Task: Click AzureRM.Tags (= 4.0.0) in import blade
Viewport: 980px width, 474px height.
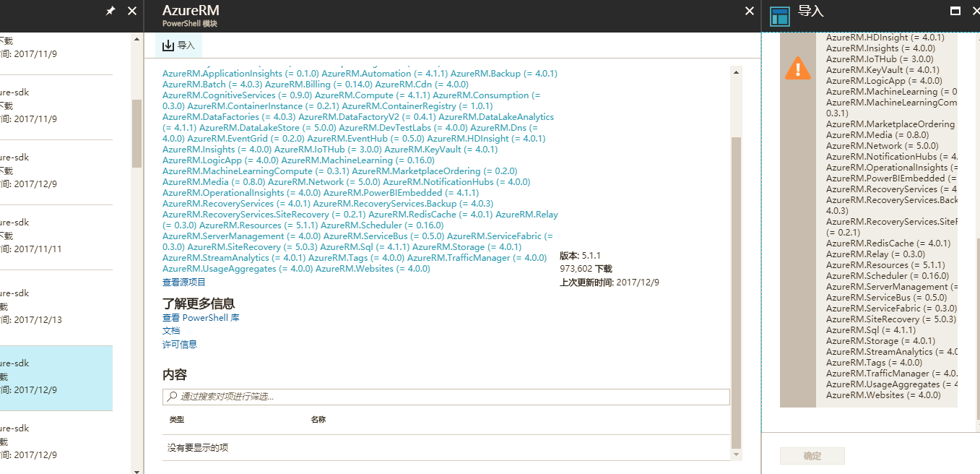Action: [874, 363]
